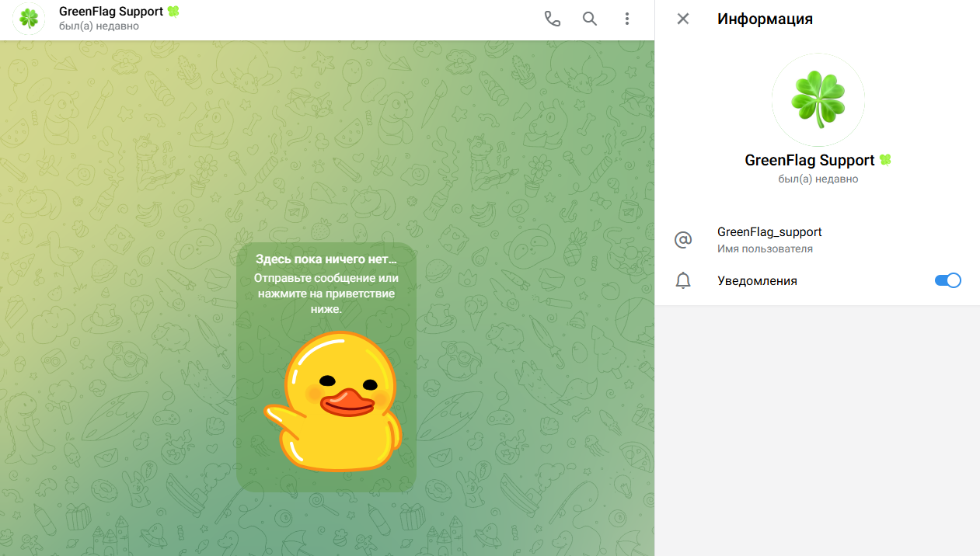The width and height of the screenshot is (980, 556).
Task: Click the 'был(а) недавно' status in header
Action: (x=99, y=26)
